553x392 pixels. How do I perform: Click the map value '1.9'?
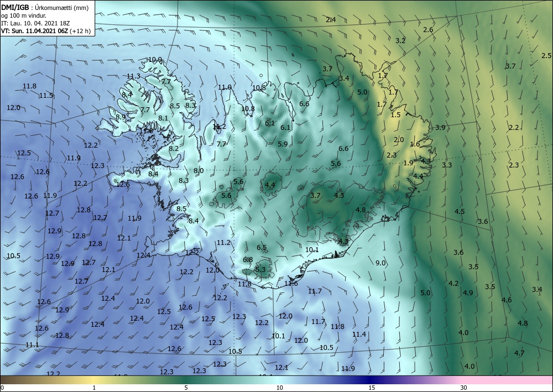408,163
